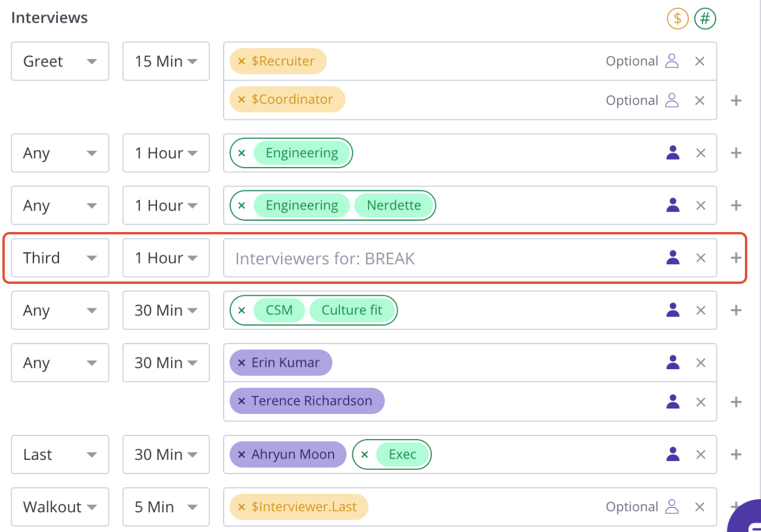Remove the $Interviewer.Last chip
This screenshot has height=532, width=761.
[x=242, y=507]
